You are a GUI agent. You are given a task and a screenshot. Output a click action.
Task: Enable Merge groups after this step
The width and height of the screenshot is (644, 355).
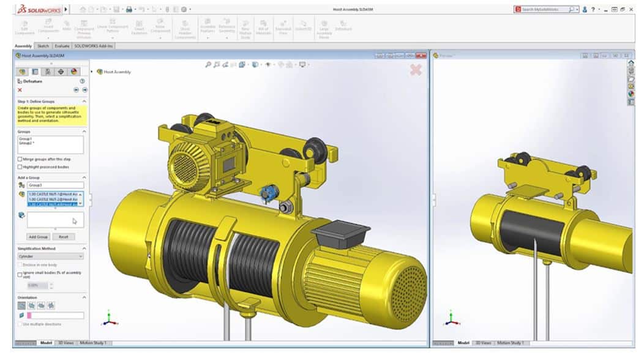(x=20, y=159)
